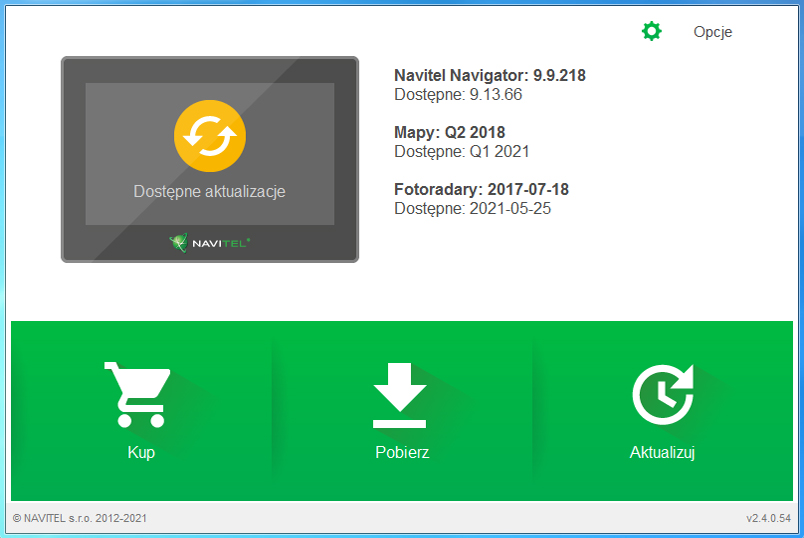Click the download arrow icon
Viewport: 804px width, 538px height.
(401, 391)
